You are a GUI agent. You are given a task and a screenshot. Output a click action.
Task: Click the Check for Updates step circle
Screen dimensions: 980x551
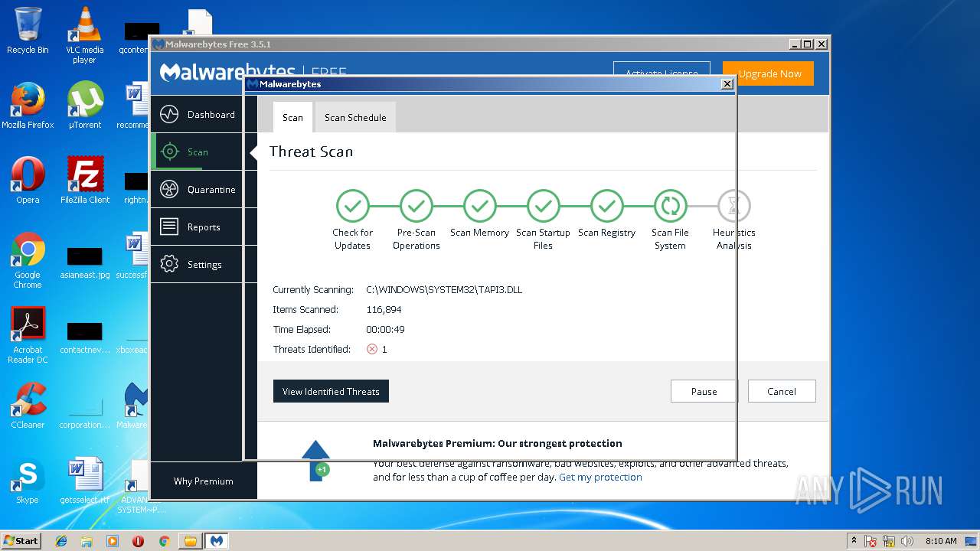[352, 206]
